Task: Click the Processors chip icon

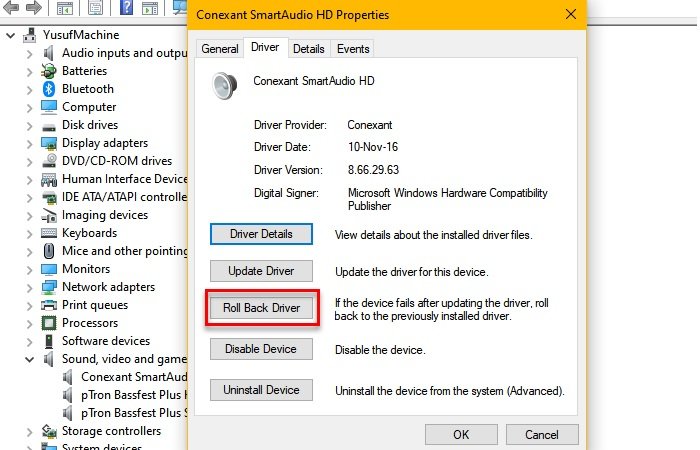Action: [49, 323]
